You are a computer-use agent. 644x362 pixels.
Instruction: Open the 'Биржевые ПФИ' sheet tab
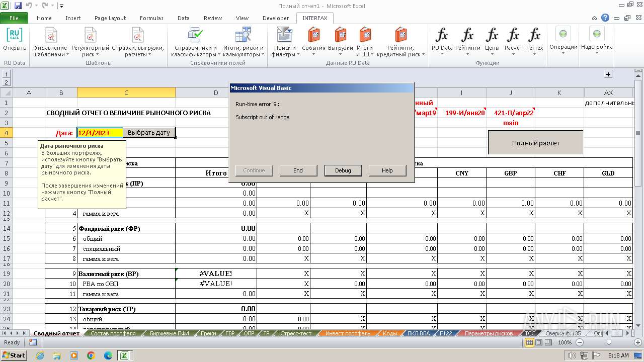170,333
